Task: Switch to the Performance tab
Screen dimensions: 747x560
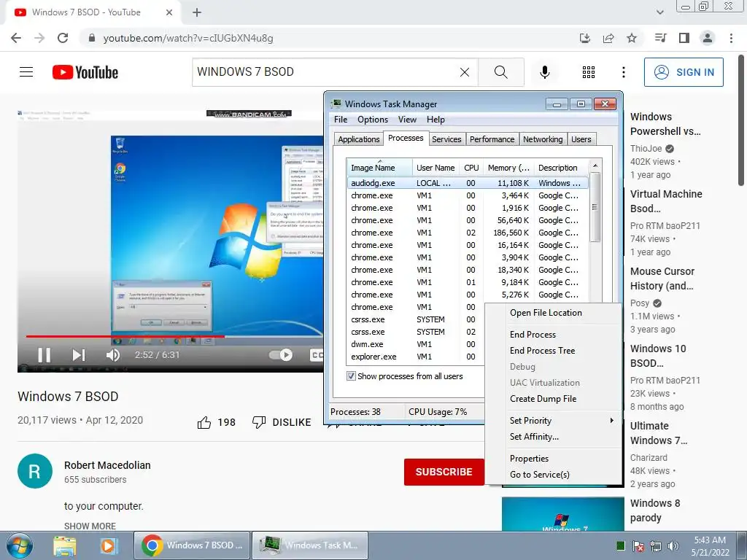Action: pyautogui.click(x=492, y=139)
